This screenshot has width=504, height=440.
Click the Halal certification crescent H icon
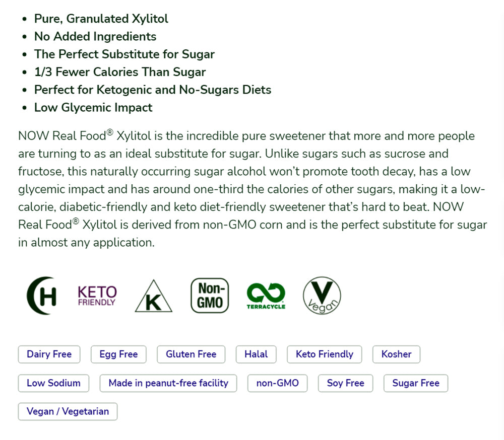click(x=41, y=296)
